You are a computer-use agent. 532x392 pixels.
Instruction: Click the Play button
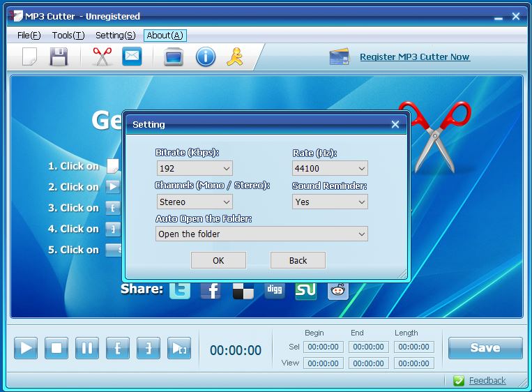click(26, 348)
